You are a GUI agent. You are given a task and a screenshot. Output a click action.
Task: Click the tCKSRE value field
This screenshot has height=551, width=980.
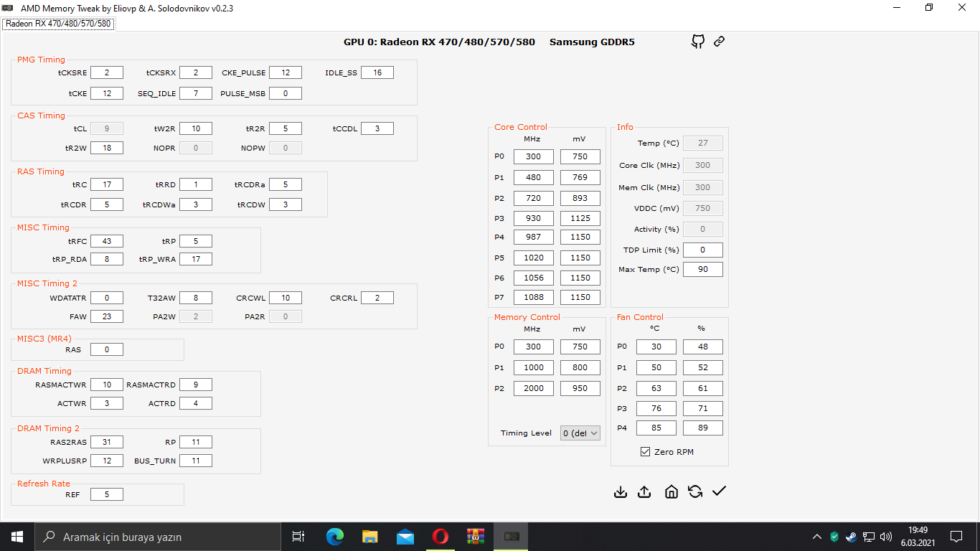point(107,72)
